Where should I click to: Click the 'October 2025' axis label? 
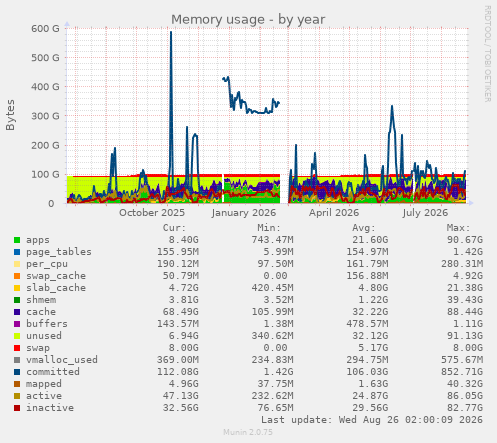[152, 213]
